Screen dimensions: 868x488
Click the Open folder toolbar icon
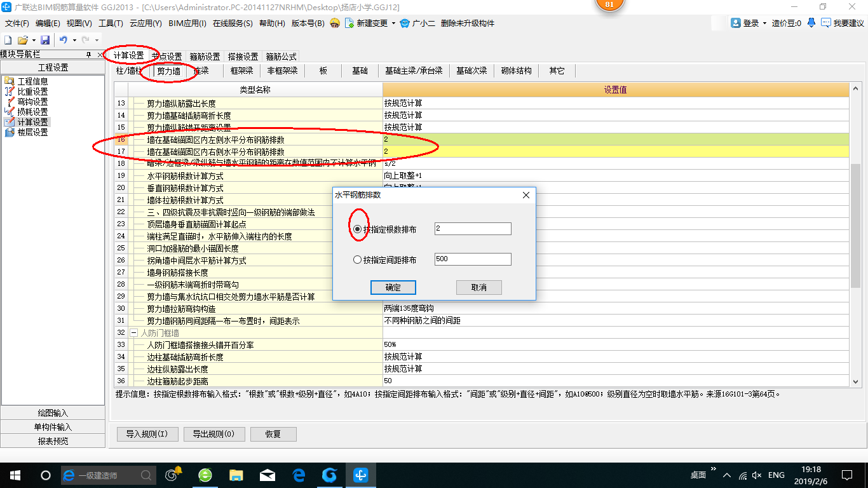22,40
